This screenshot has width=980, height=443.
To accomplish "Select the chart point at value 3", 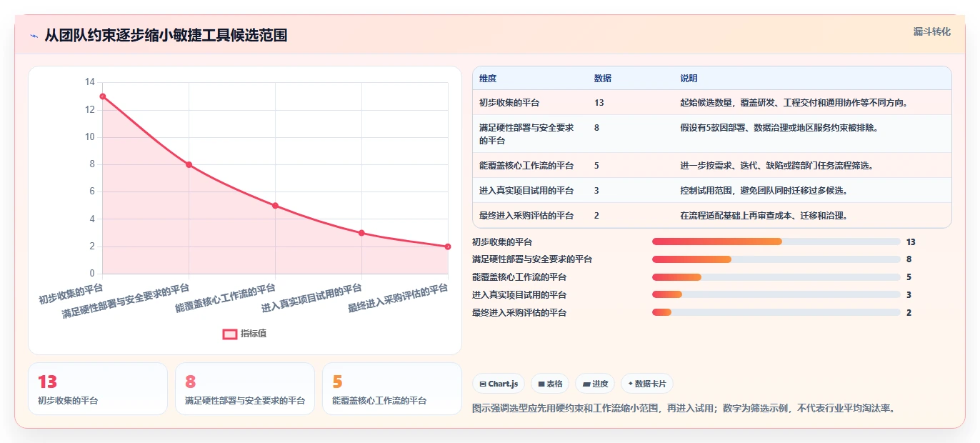I will pos(361,233).
